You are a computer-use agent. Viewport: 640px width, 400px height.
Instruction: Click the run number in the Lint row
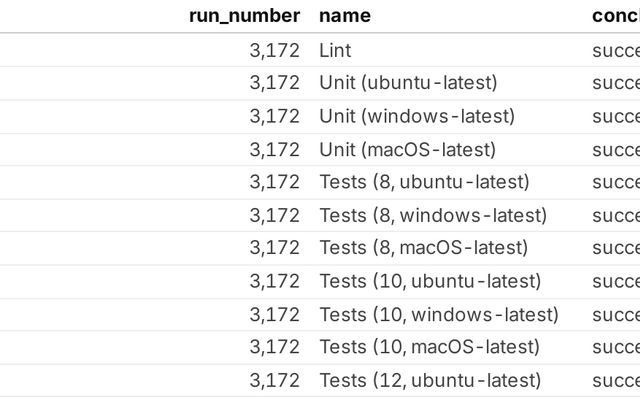274,50
